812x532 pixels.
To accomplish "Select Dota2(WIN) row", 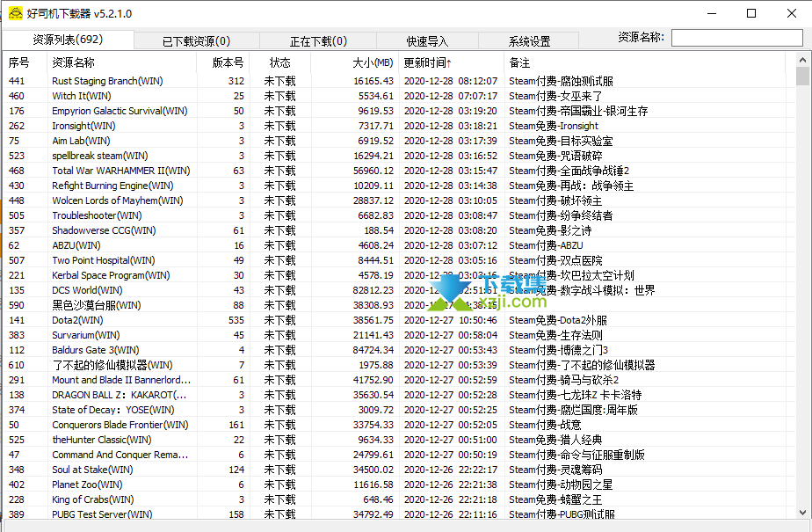I will [400, 320].
